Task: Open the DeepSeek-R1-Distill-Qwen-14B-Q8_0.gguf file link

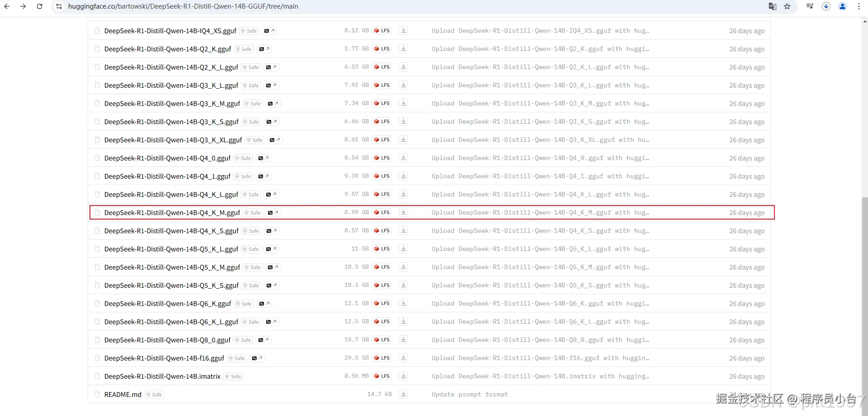Action: point(168,340)
